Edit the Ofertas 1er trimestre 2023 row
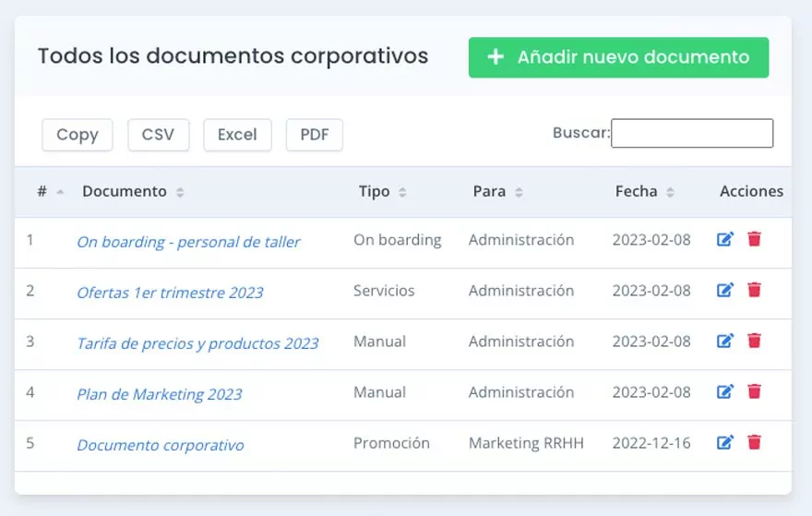812x516 pixels. (725, 290)
